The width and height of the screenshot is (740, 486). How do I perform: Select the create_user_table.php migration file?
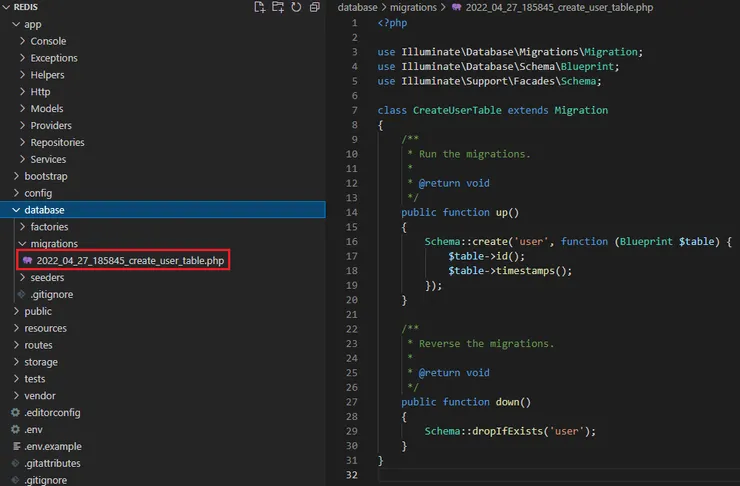129,260
